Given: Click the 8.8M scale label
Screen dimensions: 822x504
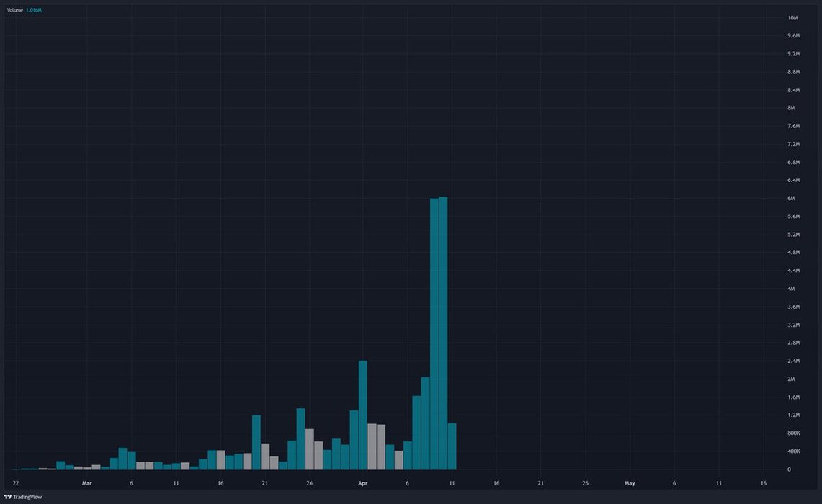Looking at the screenshot, I should (794, 72).
